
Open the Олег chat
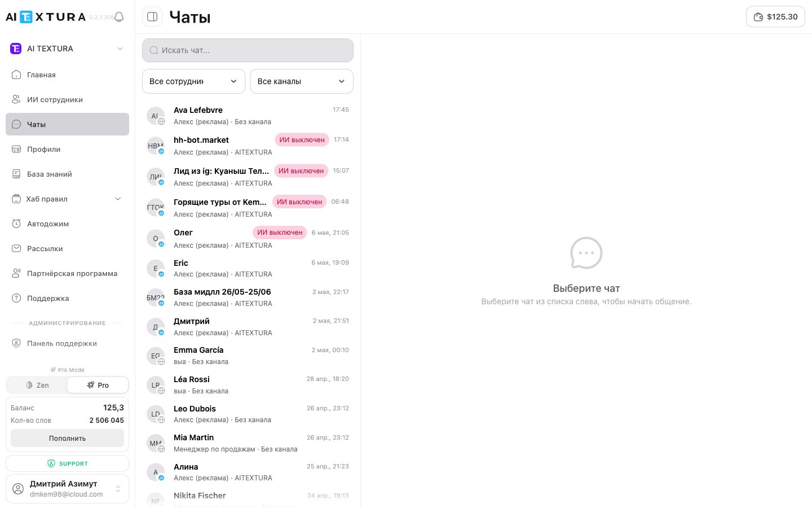248,239
